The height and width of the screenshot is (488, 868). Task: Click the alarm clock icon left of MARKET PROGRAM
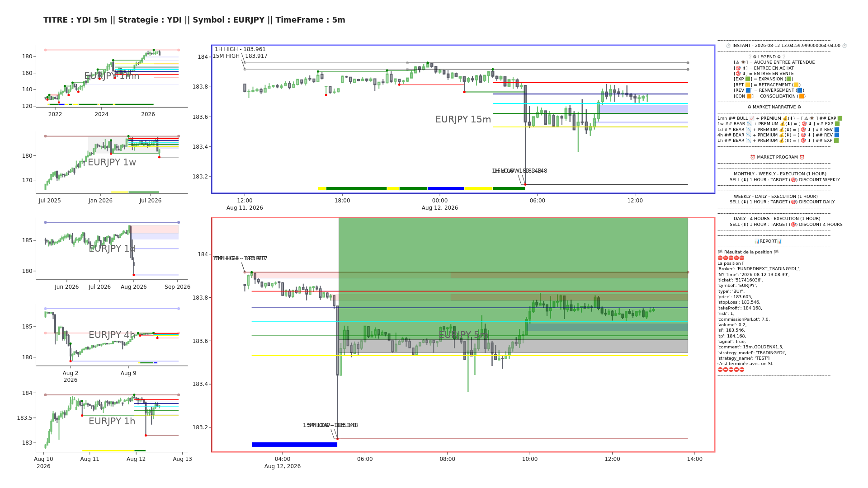click(753, 157)
